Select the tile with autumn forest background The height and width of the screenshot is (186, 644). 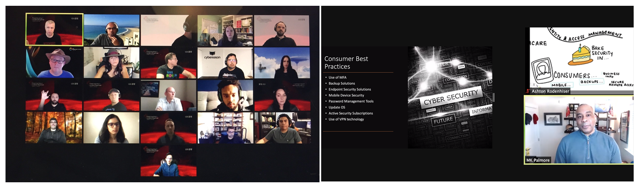(55, 128)
